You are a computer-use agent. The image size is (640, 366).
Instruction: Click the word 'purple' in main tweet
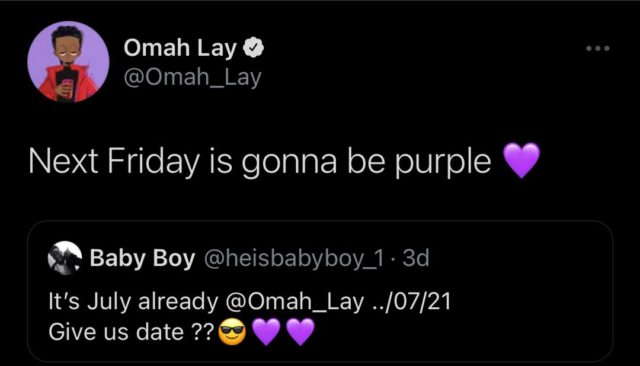coord(442,163)
